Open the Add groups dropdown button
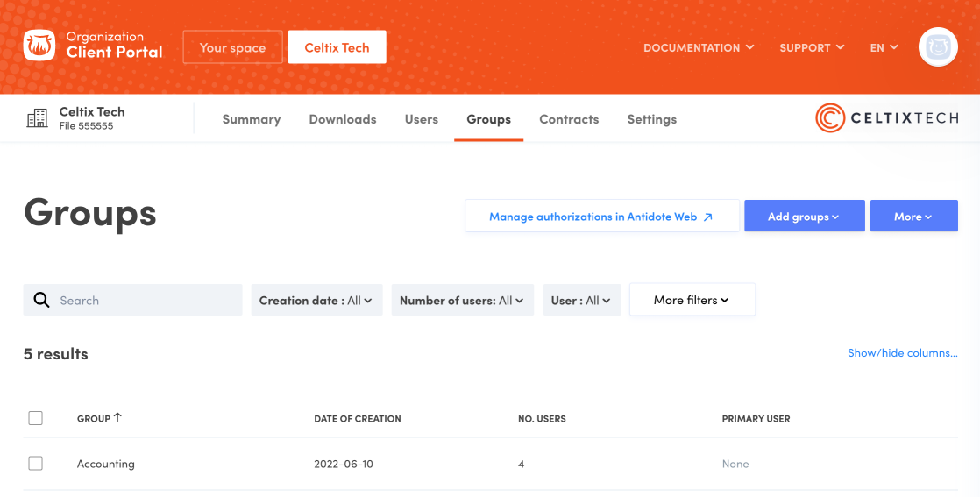Viewport: 980px width, 497px height. (x=804, y=217)
